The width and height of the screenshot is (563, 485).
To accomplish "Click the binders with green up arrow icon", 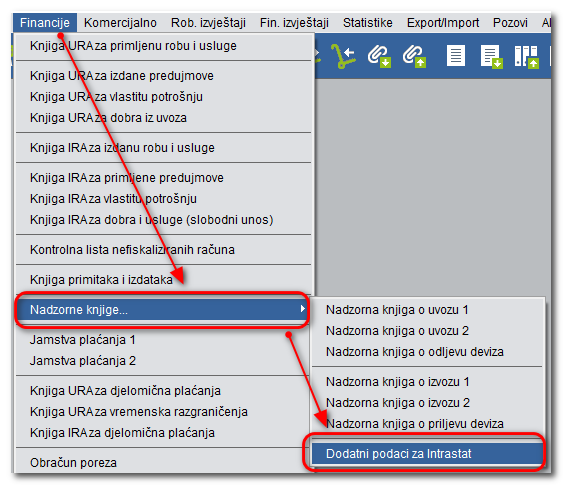I will click(526, 56).
